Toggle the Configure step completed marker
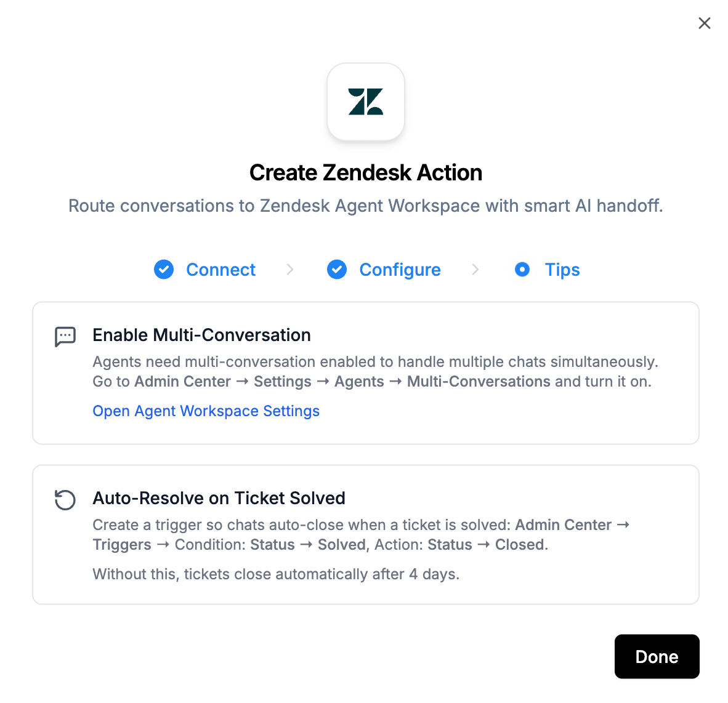This screenshot has width=728, height=703. [337, 270]
